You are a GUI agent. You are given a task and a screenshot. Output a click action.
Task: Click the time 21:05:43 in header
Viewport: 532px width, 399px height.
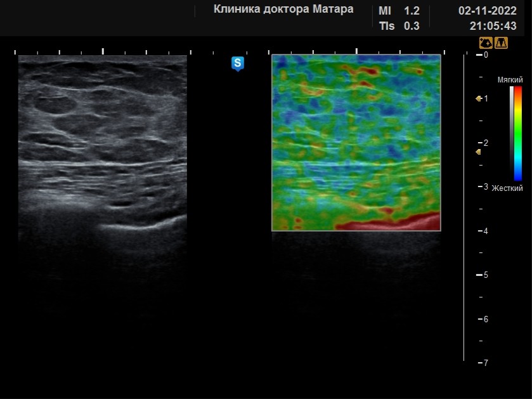tap(493, 26)
